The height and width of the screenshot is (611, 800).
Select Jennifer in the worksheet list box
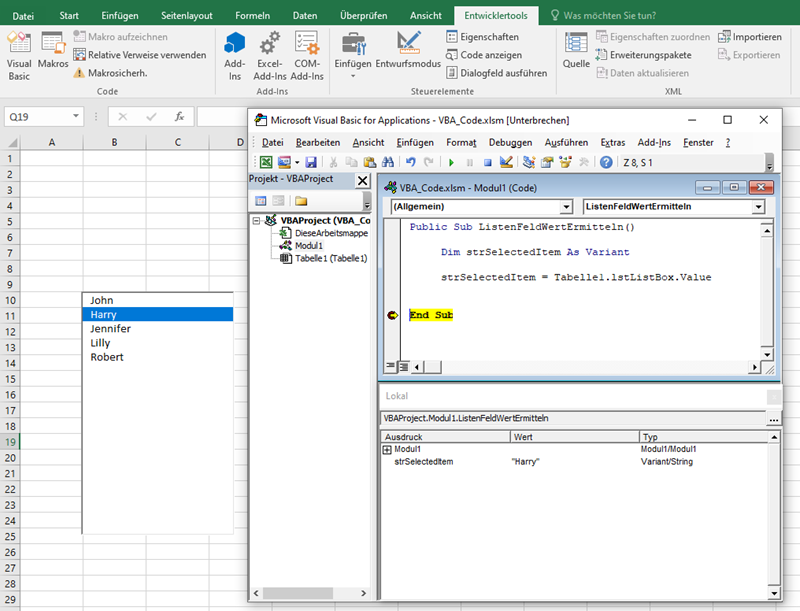pos(158,329)
